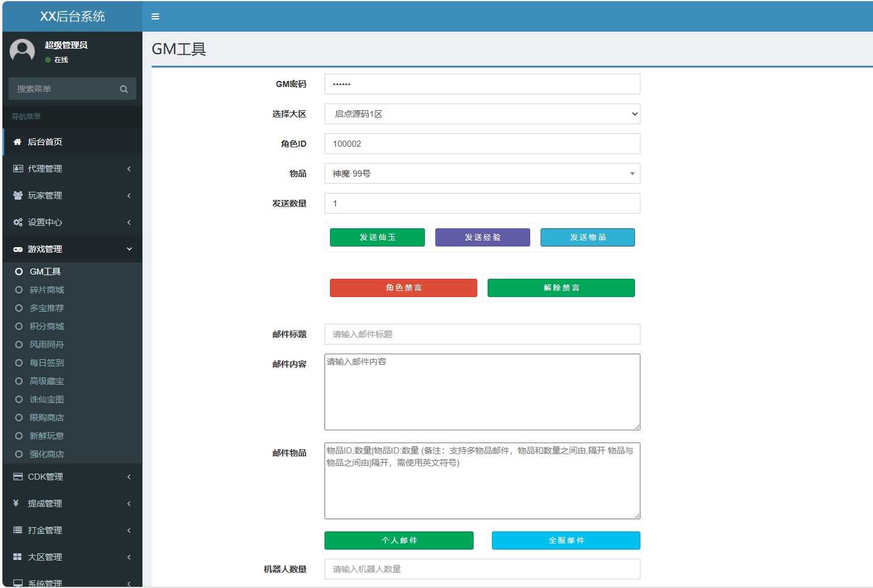
Task: Click the 超级管理员 username text
Action: (x=66, y=45)
